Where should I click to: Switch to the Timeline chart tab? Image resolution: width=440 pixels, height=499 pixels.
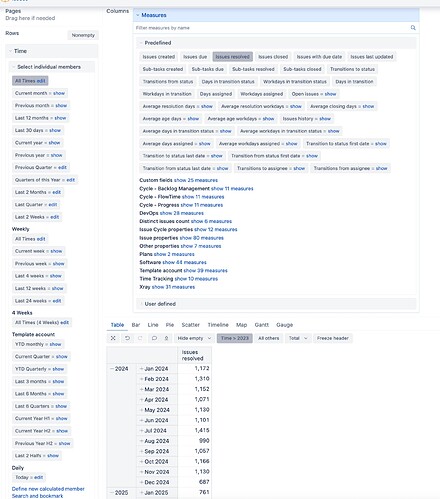click(218, 325)
